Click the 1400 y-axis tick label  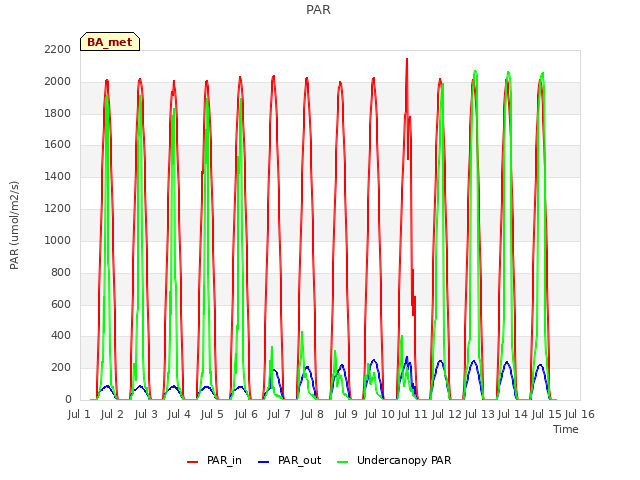(58, 177)
